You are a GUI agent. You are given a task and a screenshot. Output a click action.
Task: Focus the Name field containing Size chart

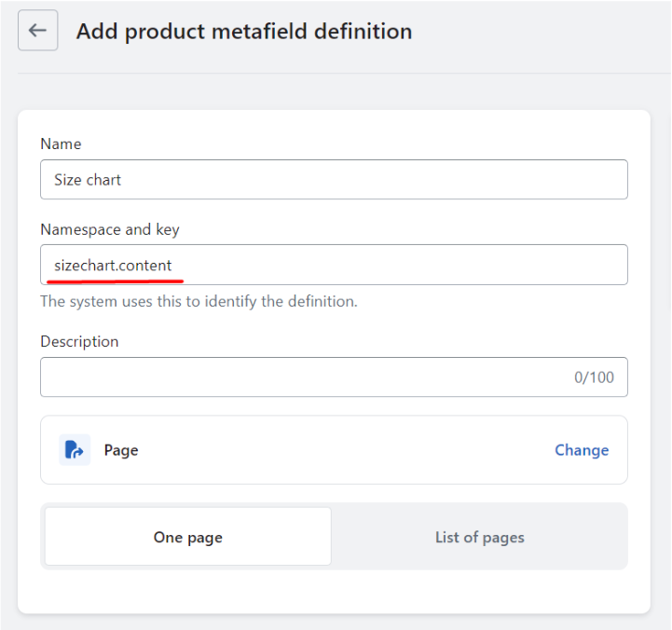(334, 180)
